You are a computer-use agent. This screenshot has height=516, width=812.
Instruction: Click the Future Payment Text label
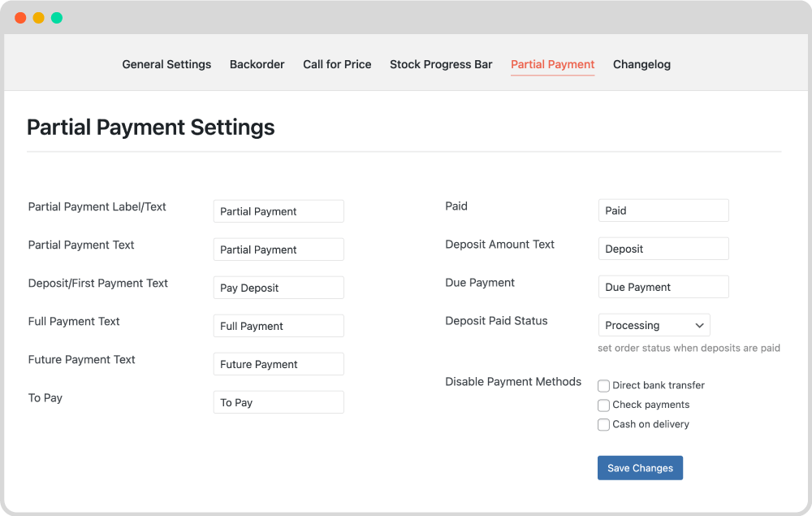81,359
